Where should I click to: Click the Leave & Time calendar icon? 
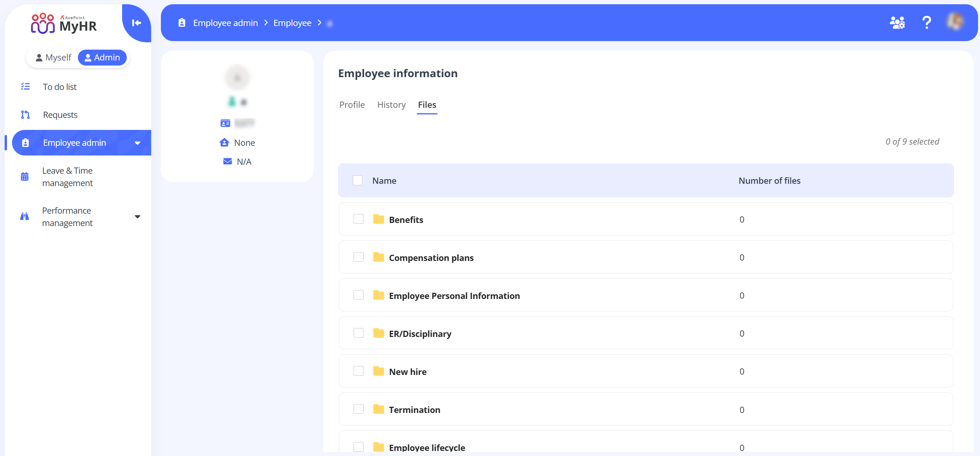[24, 177]
